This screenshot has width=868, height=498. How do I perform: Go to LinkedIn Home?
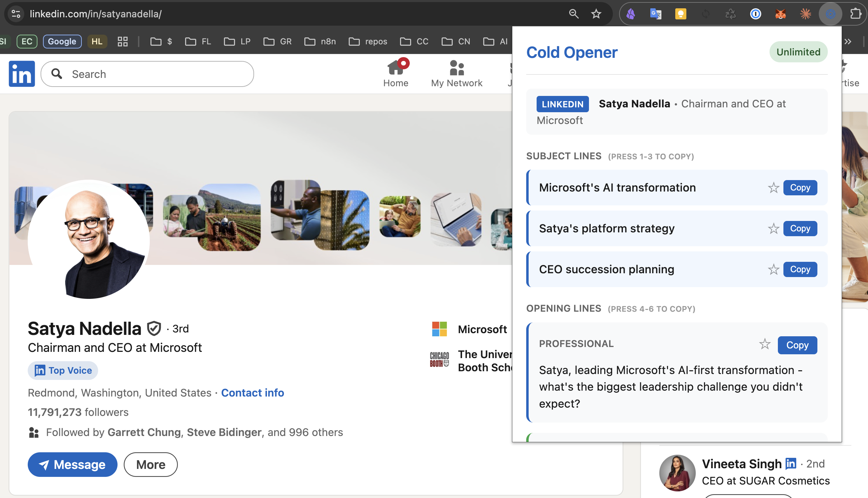[x=396, y=73]
